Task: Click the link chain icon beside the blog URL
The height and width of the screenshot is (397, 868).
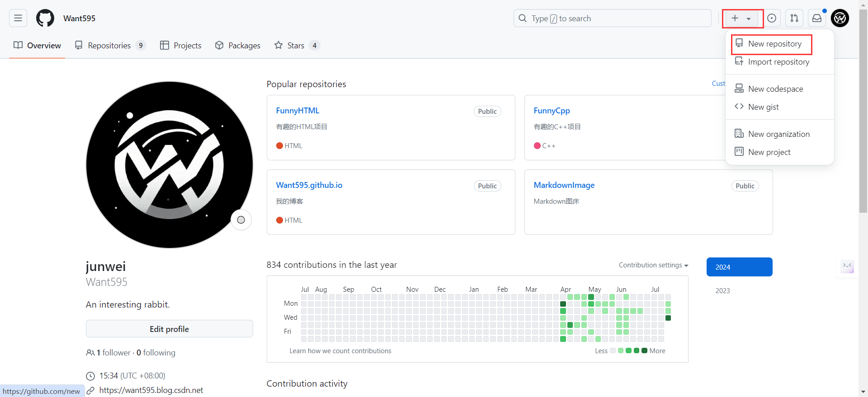Action: [90, 391]
